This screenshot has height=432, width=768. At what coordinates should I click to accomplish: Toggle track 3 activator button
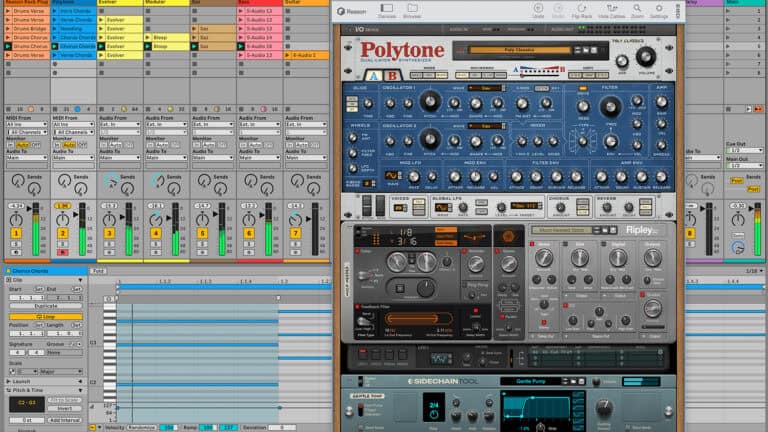click(109, 234)
